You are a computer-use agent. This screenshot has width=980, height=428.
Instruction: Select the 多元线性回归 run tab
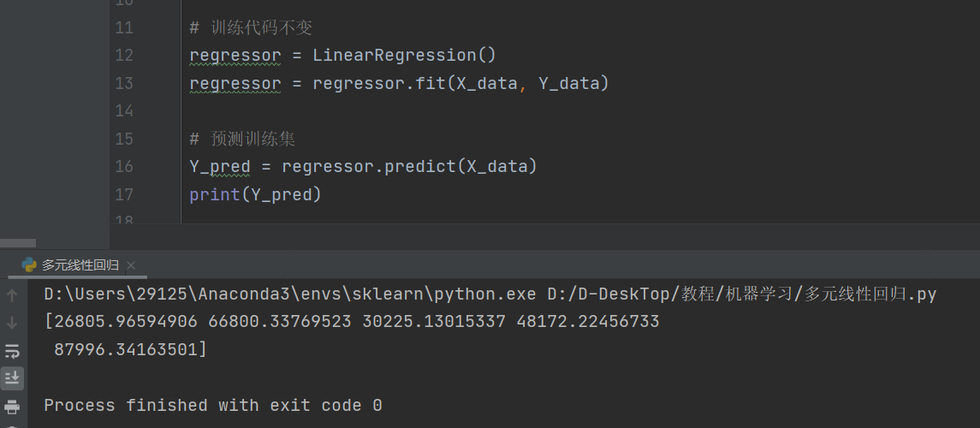80,265
